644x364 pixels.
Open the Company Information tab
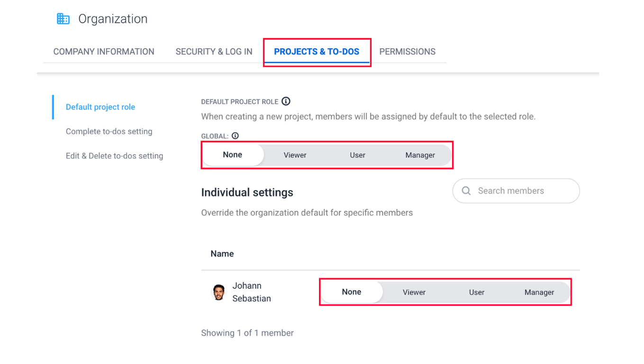click(x=104, y=52)
